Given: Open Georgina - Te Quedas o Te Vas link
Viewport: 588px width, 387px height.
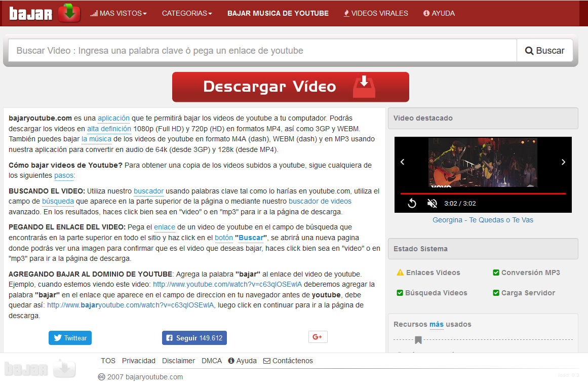Looking at the screenshot, I should (483, 220).
